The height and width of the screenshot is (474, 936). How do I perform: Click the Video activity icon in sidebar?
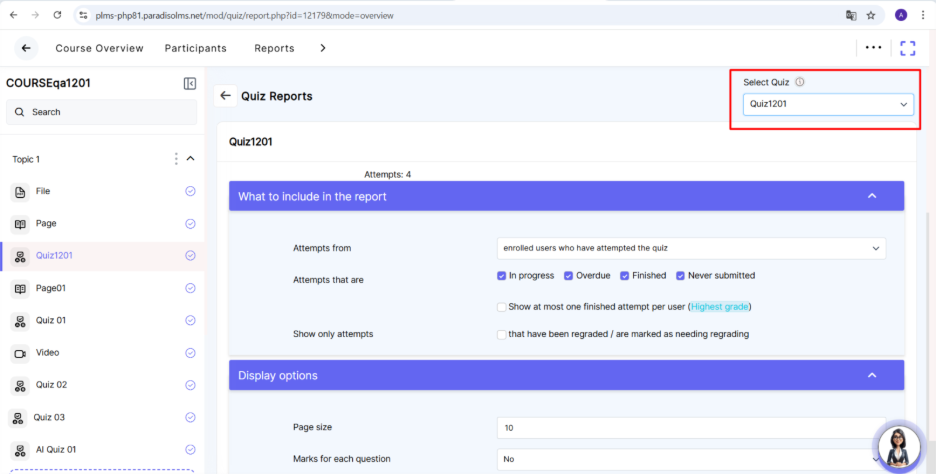click(x=20, y=353)
